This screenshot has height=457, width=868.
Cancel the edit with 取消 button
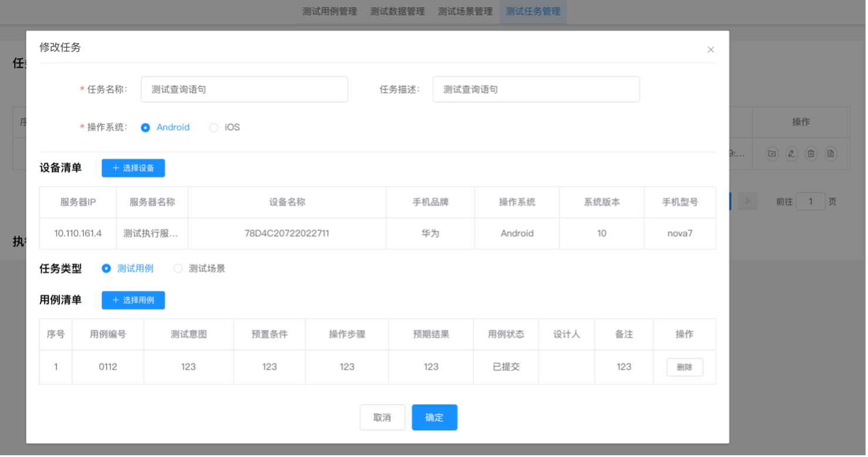point(382,418)
